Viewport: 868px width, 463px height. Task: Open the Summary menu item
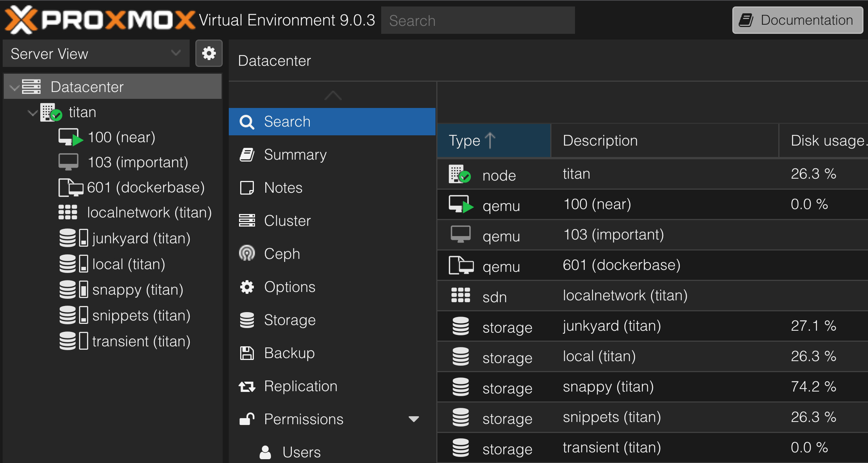[x=295, y=155]
